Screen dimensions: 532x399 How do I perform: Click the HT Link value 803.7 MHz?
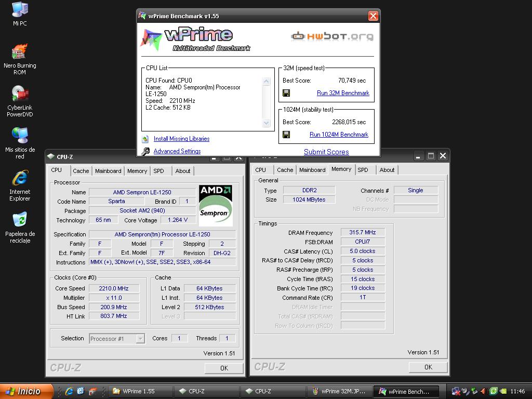[114, 316]
